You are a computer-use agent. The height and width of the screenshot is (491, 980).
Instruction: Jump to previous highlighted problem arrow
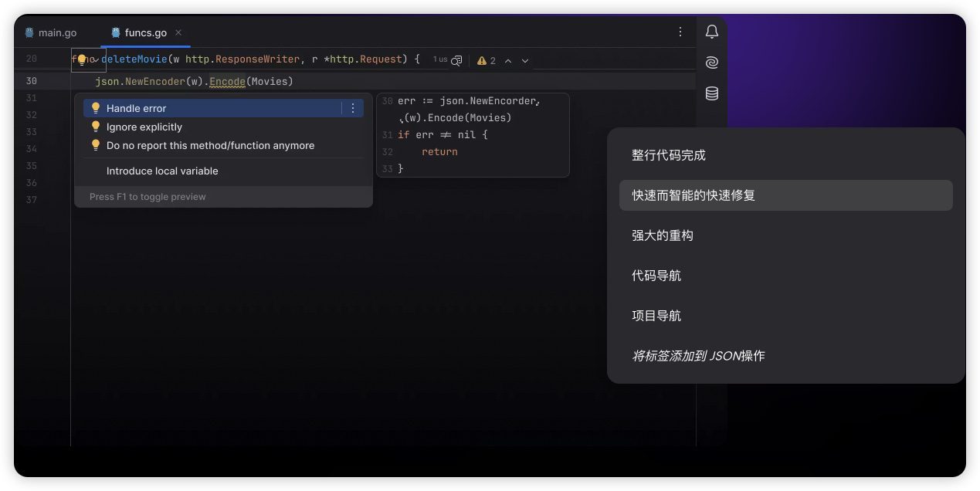pyautogui.click(x=508, y=60)
